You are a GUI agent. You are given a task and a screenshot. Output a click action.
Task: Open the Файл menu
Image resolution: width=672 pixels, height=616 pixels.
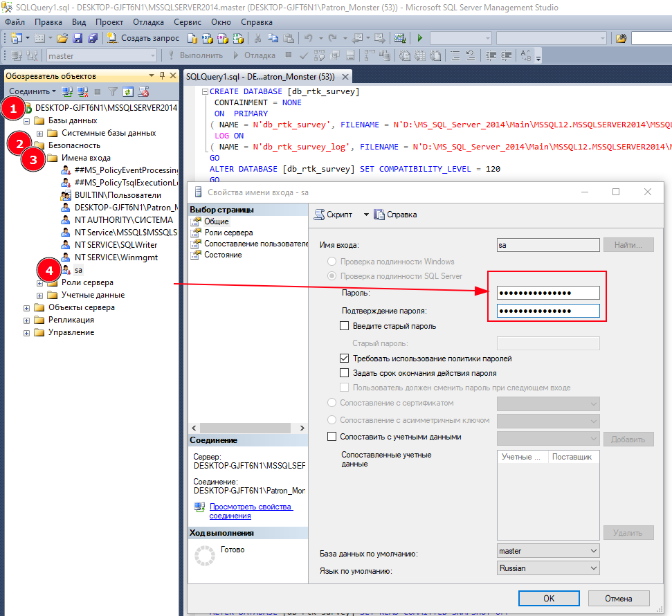(15, 22)
